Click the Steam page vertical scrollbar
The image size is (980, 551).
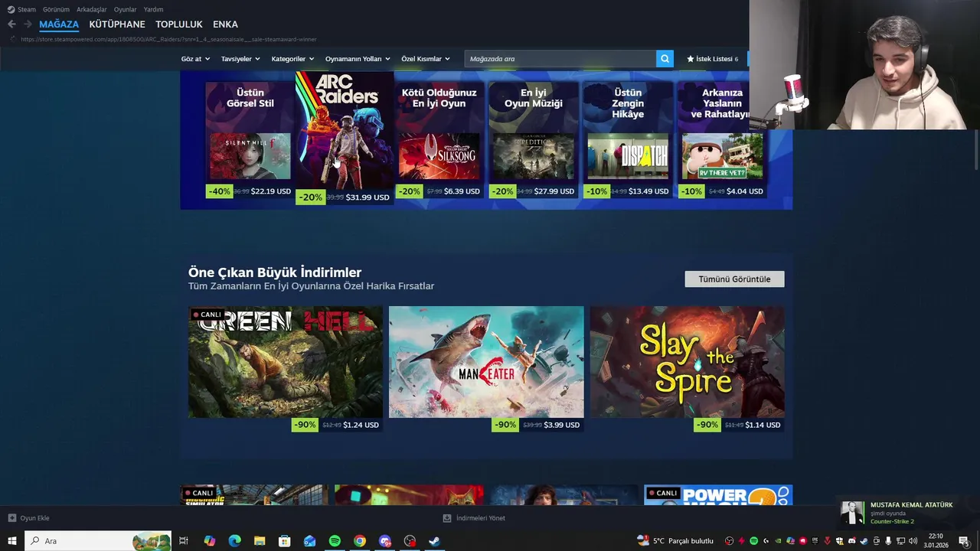(x=976, y=149)
